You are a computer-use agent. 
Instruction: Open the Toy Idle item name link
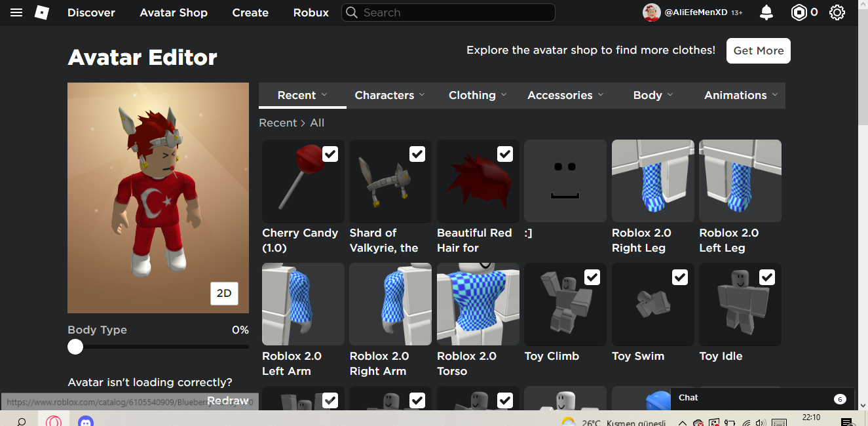[x=721, y=356]
